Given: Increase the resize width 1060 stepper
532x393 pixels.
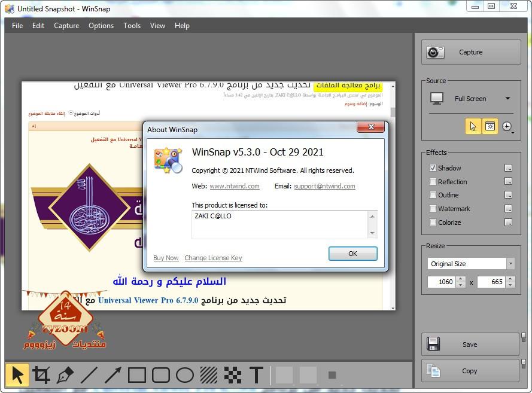Looking at the screenshot, I should [460, 279].
